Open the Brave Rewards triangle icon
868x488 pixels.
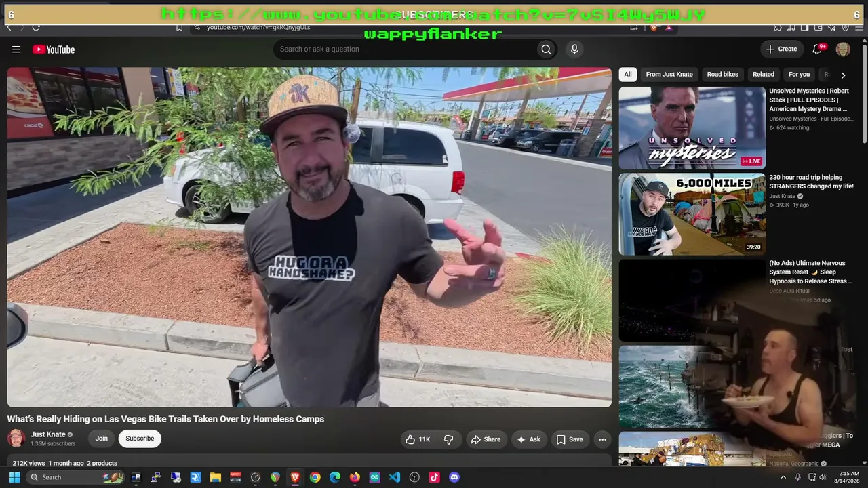pyautogui.click(x=669, y=28)
